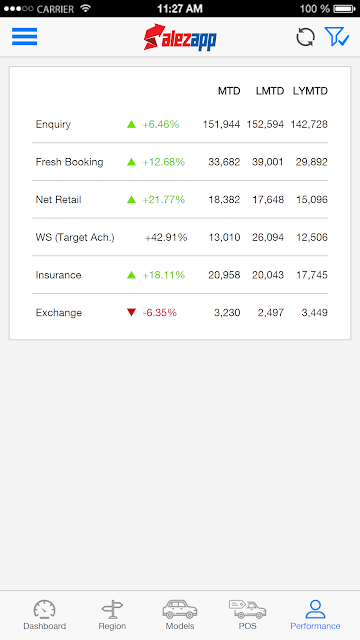360x640 pixels.
Task: Open the WS (Target Ach.) row
Action: pyautogui.click(x=180, y=237)
